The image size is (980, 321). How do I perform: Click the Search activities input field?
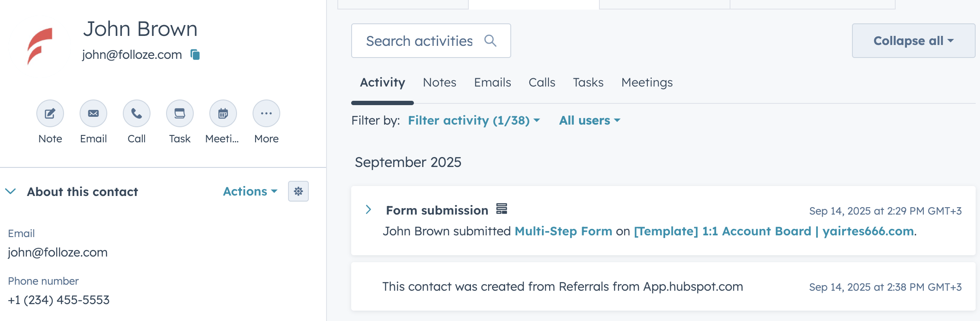coord(420,41)
